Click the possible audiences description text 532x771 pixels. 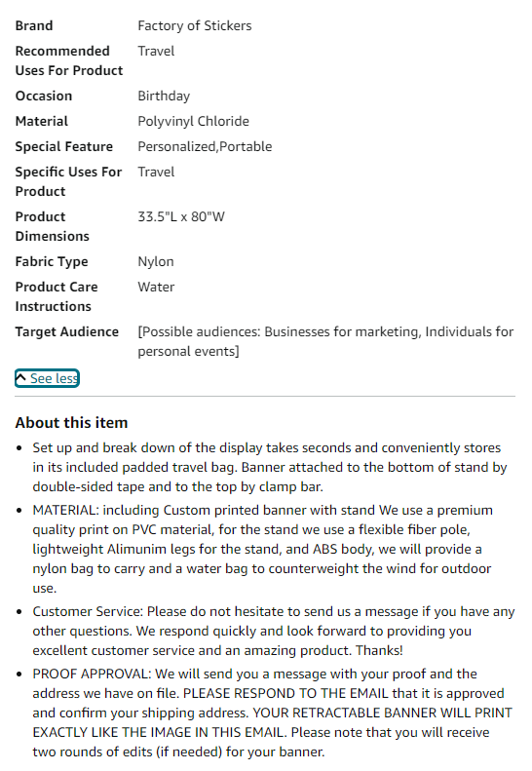(325, 341)
